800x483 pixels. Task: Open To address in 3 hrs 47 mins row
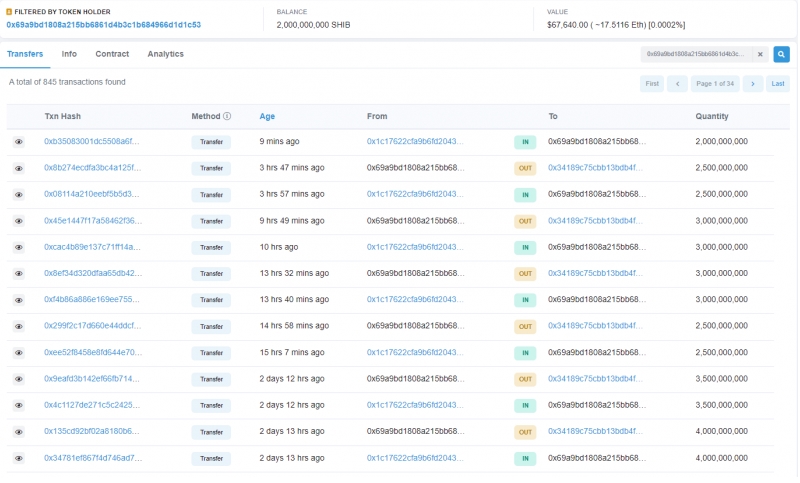[595, 168]
